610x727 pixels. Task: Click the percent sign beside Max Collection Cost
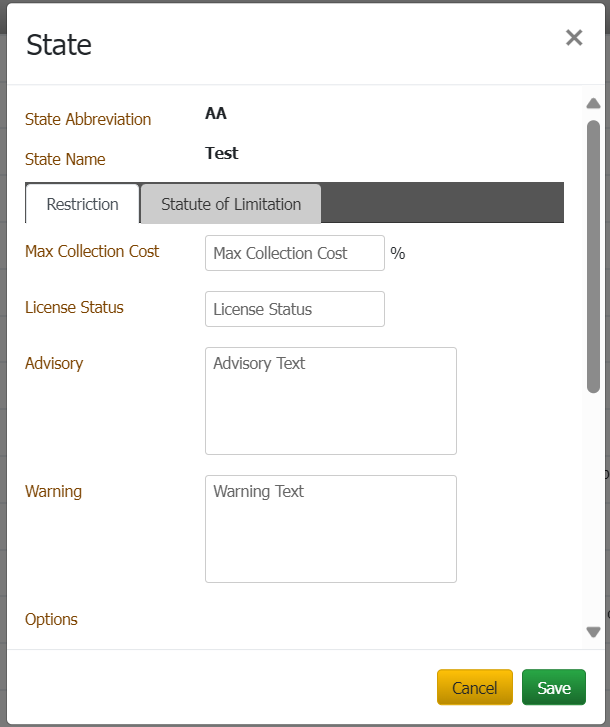click(398, 254)
